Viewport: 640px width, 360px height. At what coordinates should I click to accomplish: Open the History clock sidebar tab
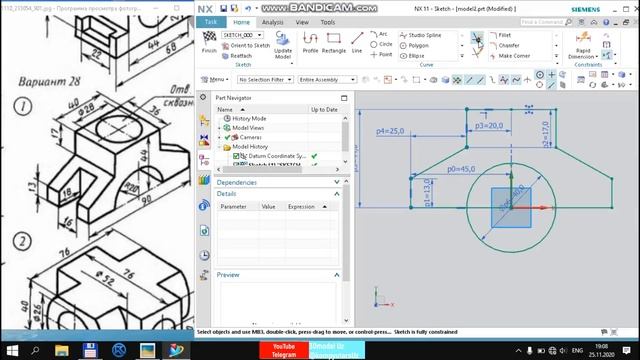(204, 255)
